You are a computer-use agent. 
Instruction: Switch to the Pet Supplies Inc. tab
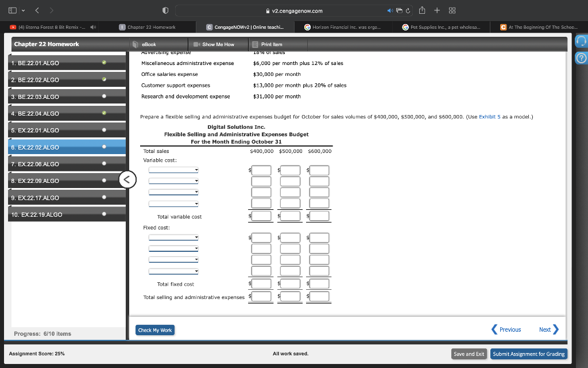click(442, 27)
